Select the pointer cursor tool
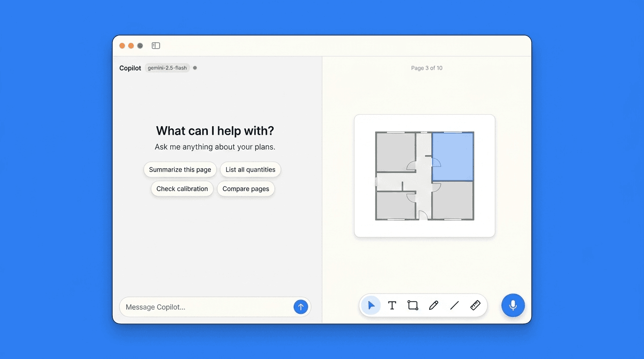644x359 pixels. [371, 306]
